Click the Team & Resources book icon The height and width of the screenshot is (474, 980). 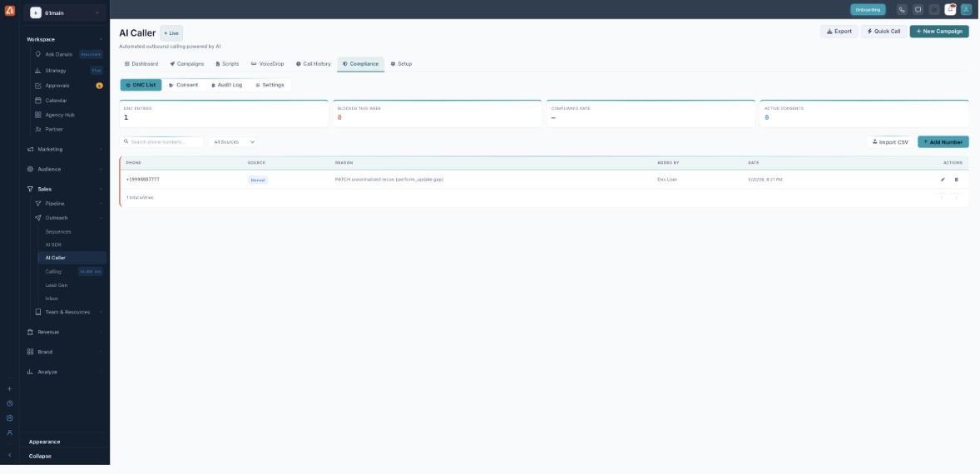click(x=38, y=312)
